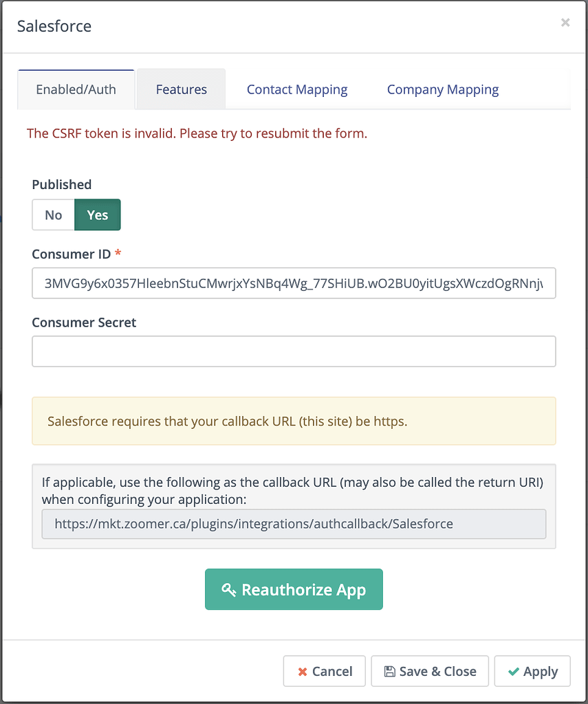Click the Consumer ID label
This screenshot has width=588, height=704.
pos(72,254)
